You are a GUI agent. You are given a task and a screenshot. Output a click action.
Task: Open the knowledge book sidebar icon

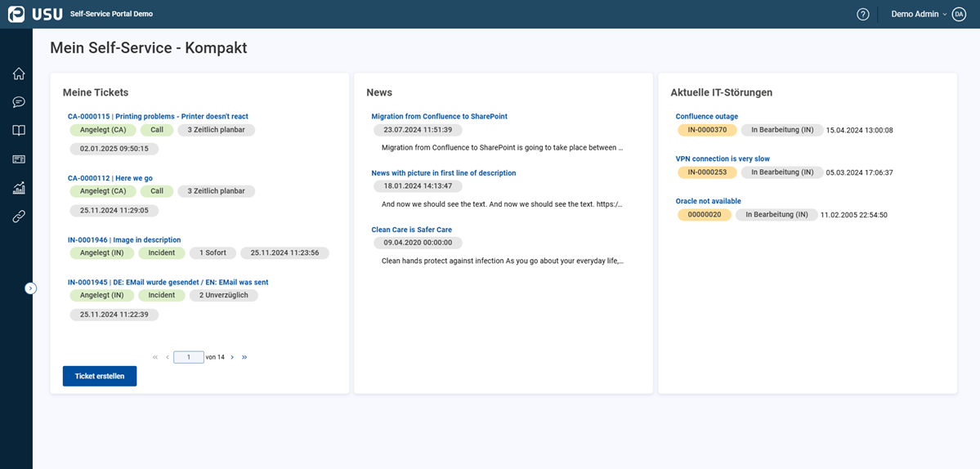(x=19, y=131)
